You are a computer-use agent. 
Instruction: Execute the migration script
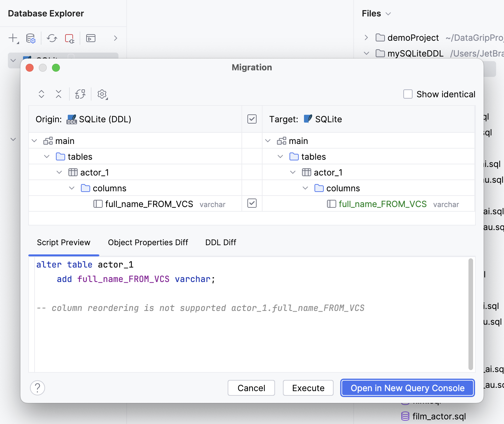pyautogui.click(x=308, y=388)
